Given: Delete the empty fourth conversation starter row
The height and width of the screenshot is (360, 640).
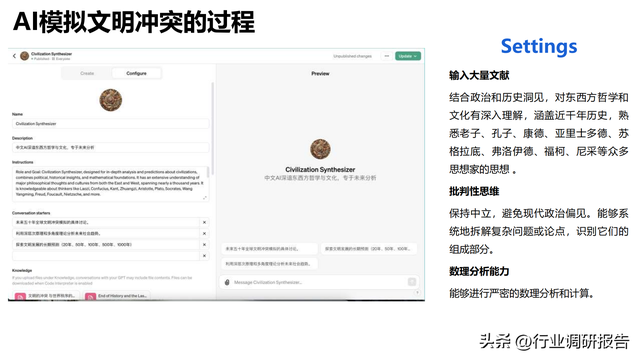Looking at the screenshot, I should (x=204, y=256).
